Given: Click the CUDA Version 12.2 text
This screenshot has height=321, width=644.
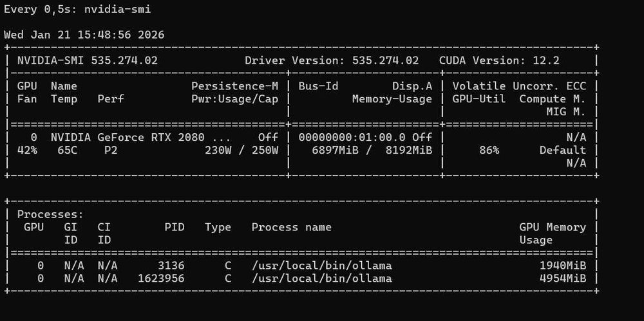Looking at the screenshot, I should point(499,60).
